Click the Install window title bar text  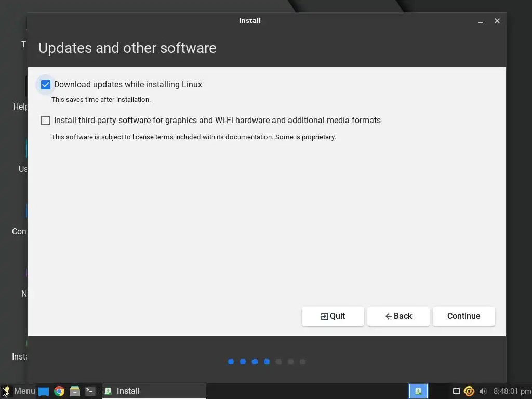tap(250, 21)
